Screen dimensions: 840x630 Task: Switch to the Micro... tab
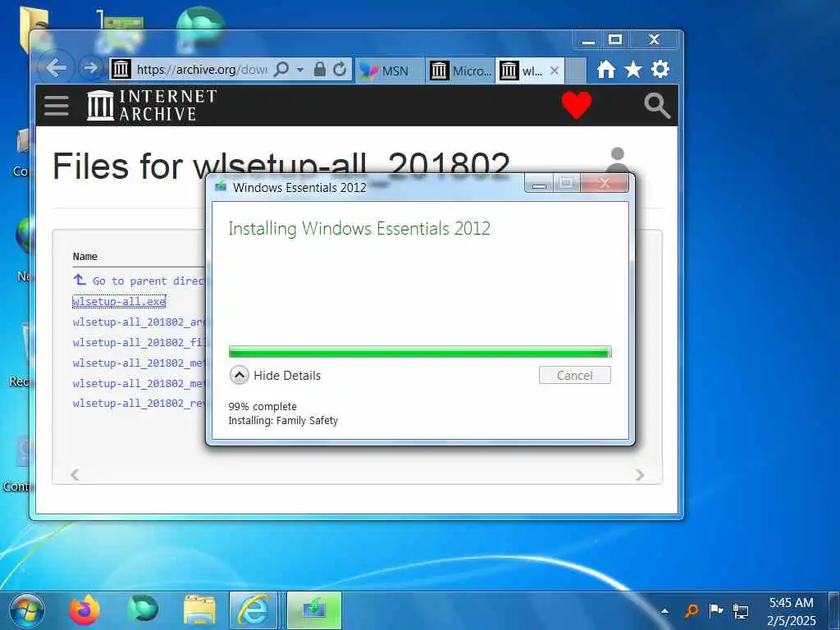(x=460, y=71)
